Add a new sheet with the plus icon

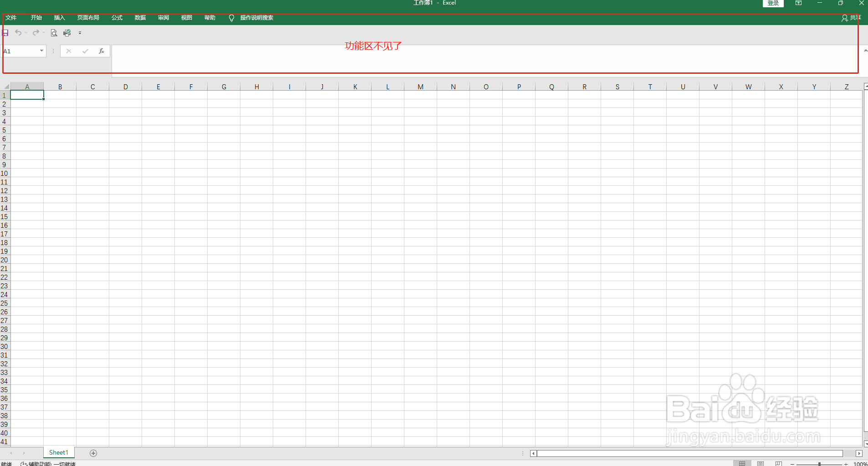coord(93,453)
